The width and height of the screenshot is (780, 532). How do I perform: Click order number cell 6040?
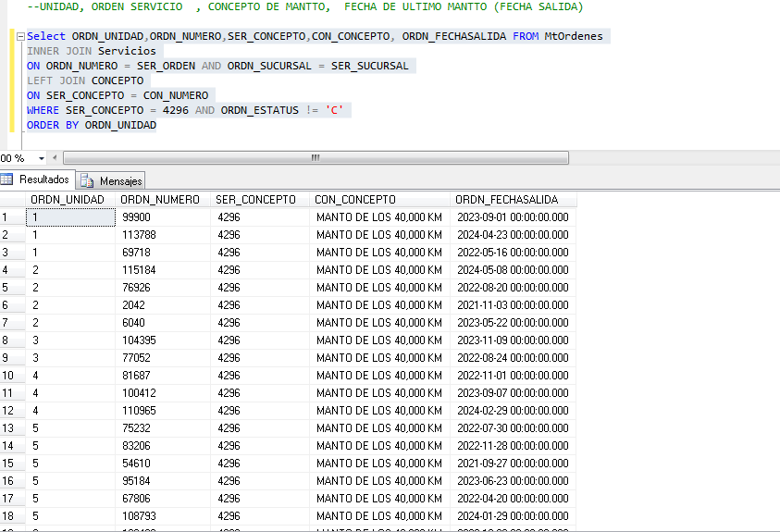coord(163,323)
